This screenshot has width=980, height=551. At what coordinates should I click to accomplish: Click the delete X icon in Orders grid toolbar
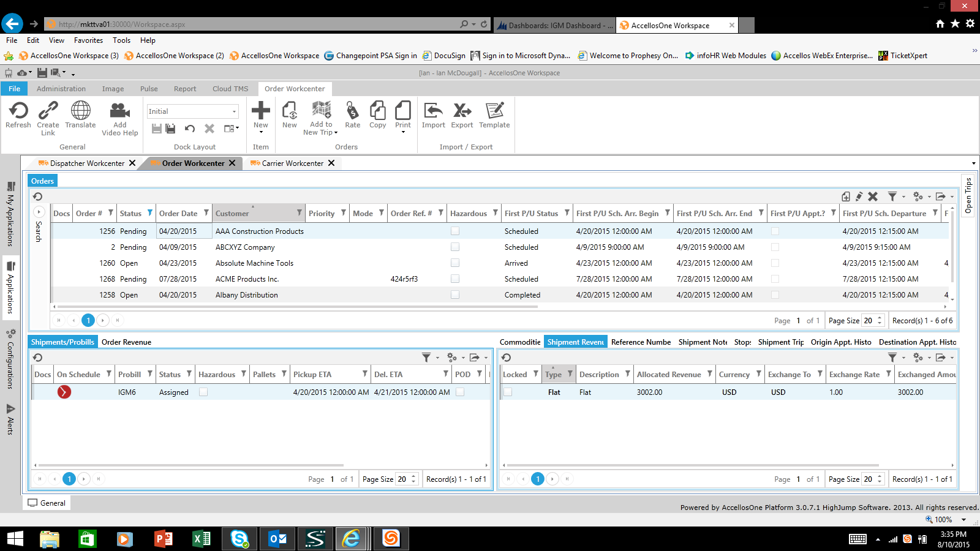click(x=873, y=197)
